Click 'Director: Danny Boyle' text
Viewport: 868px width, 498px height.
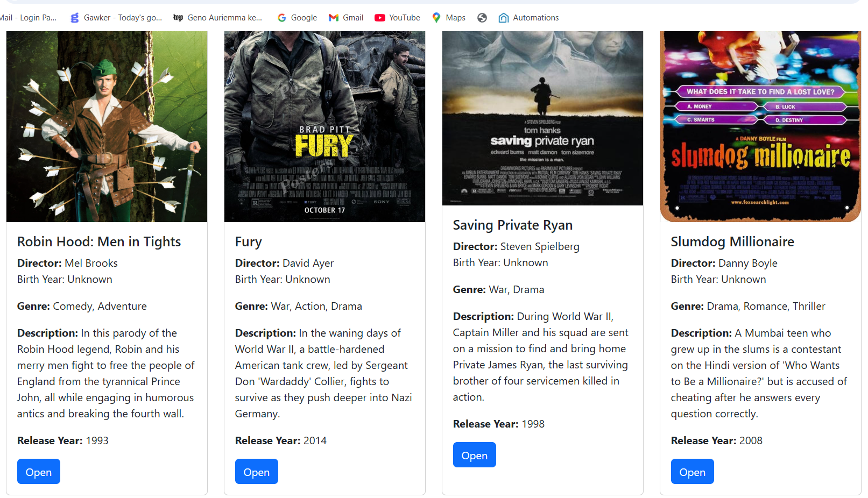(724, 263)
